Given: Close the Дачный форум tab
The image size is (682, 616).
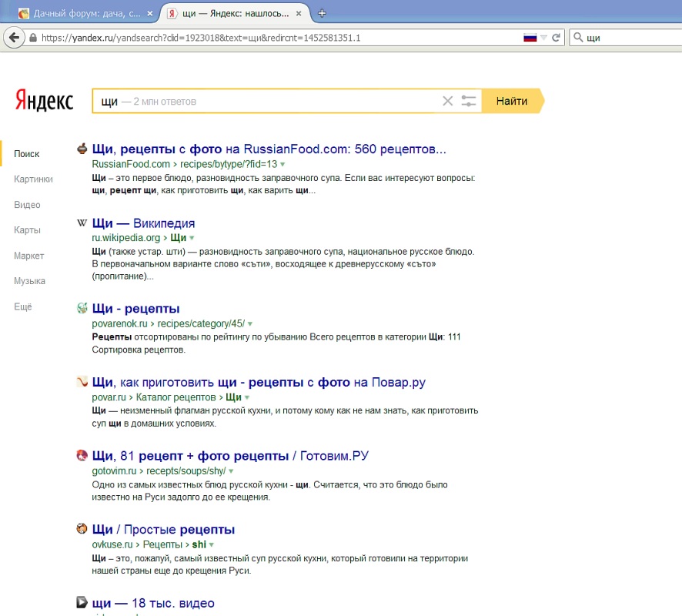Looking at the screenshot, I should [150, 14].
